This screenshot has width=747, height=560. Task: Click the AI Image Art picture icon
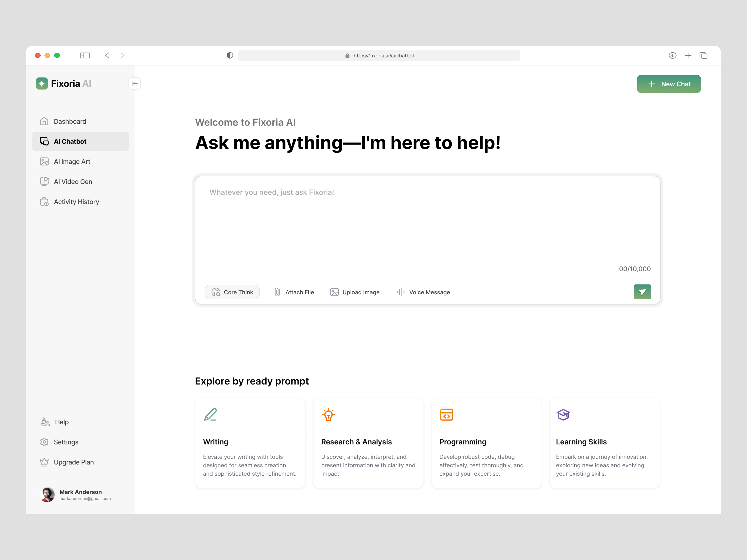tap(44, 161)
